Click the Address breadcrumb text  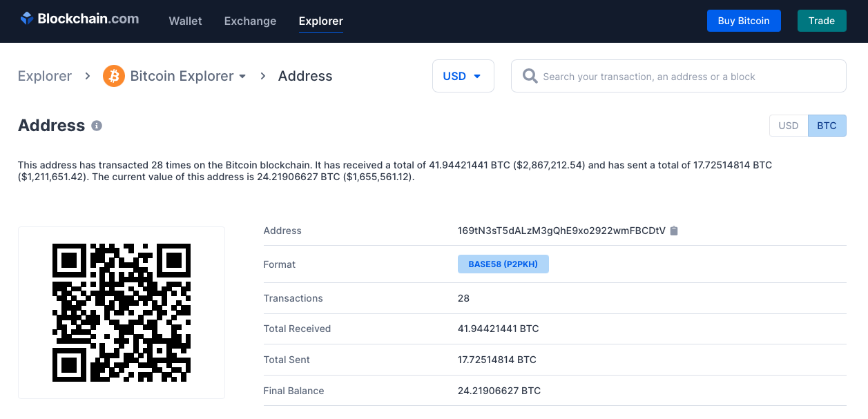305,76
